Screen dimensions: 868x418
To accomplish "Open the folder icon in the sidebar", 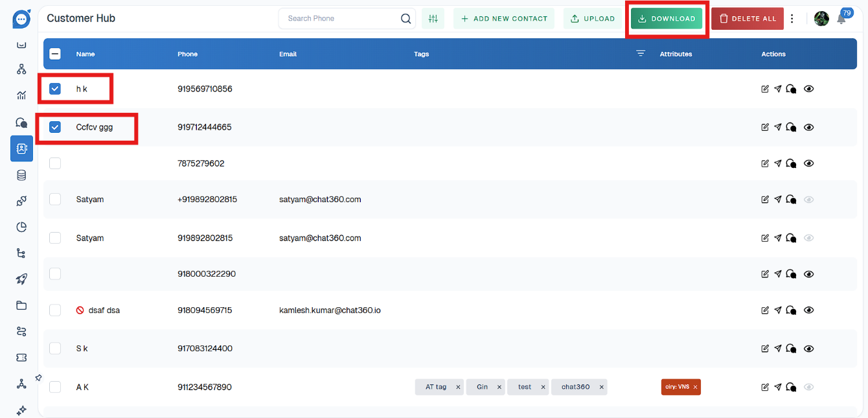I will click(x=21, y=305).
